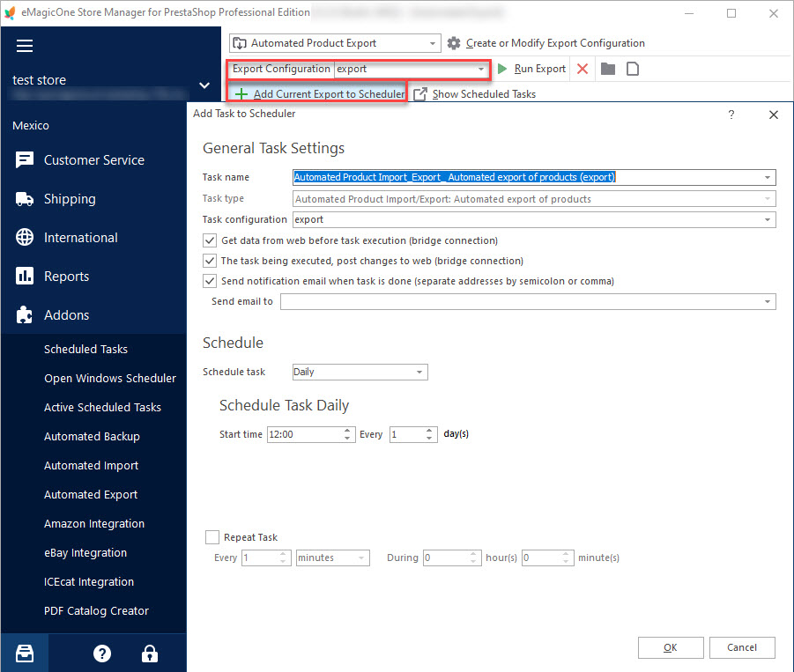The image size is (794, 672).
Task: Open the hamburger menu in sidebar
Action: [x=25, y=46]
